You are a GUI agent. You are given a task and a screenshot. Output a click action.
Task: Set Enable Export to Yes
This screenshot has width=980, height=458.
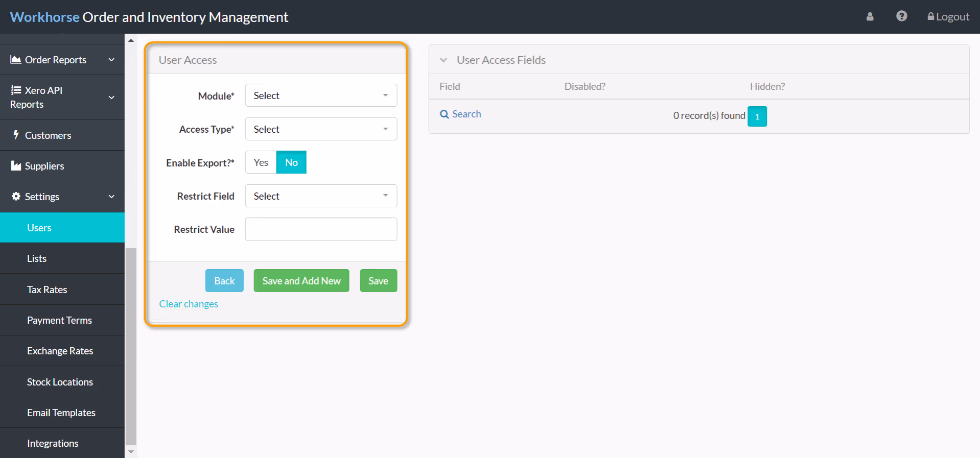click(x=261, y=162)
